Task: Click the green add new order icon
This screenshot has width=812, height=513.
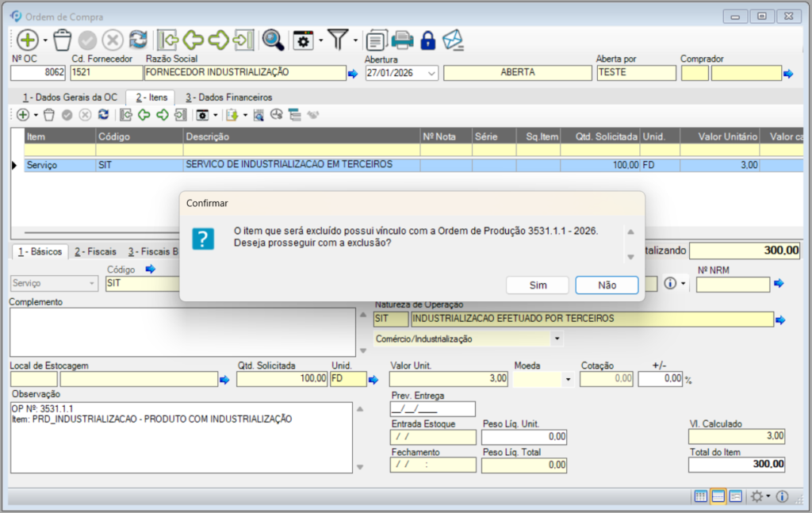Action: [x=27, y=40]
